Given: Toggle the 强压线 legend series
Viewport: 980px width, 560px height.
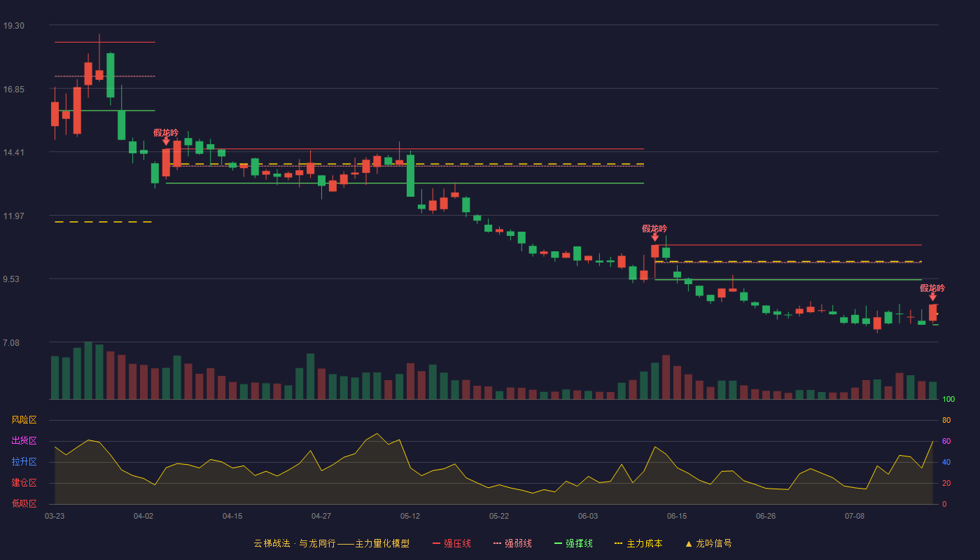Looking at the screenshot, I should 451,543.
